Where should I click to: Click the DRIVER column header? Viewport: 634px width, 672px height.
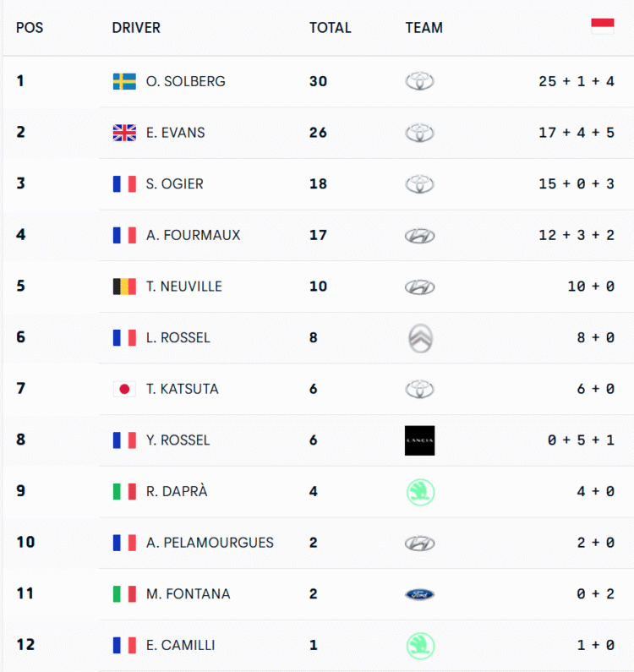(136, 27)
